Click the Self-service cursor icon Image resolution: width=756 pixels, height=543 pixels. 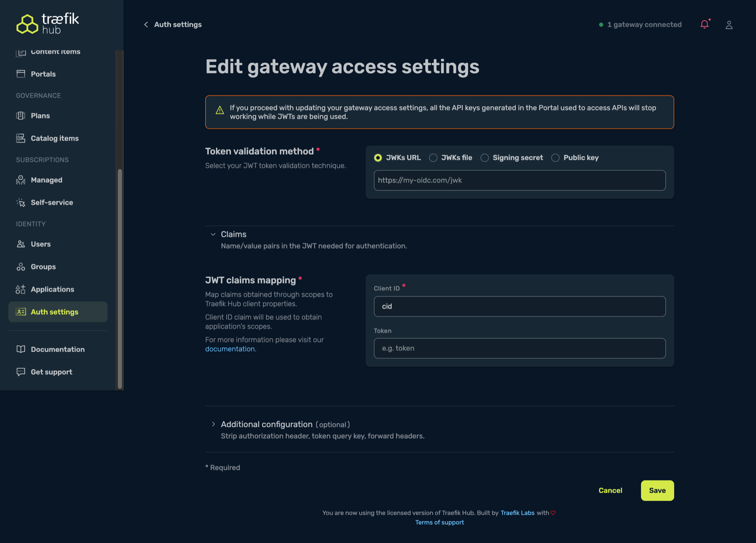pyautogui.click(x=21, y=202)
